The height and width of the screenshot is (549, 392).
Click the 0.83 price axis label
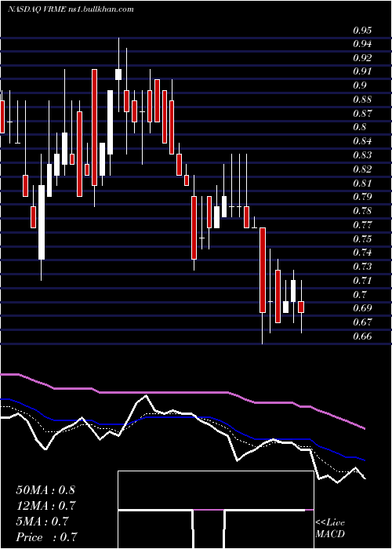pos(362,155)
